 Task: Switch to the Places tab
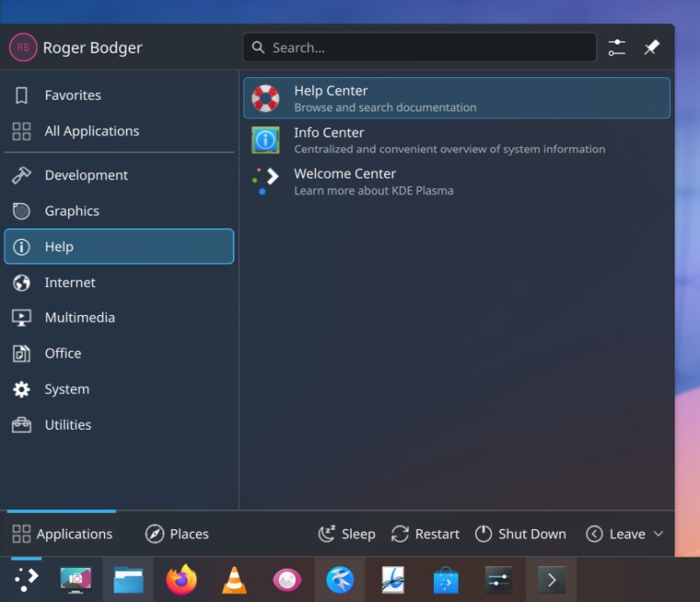point(177,534)
